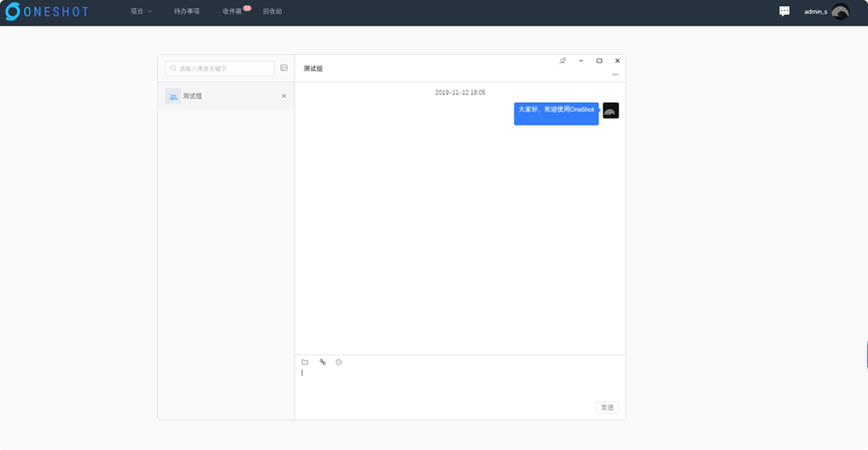Image resolution: width=868 pixels, height=450 pixels.
Task: Open the three-dot more options menu
Action: click(616, 75)
